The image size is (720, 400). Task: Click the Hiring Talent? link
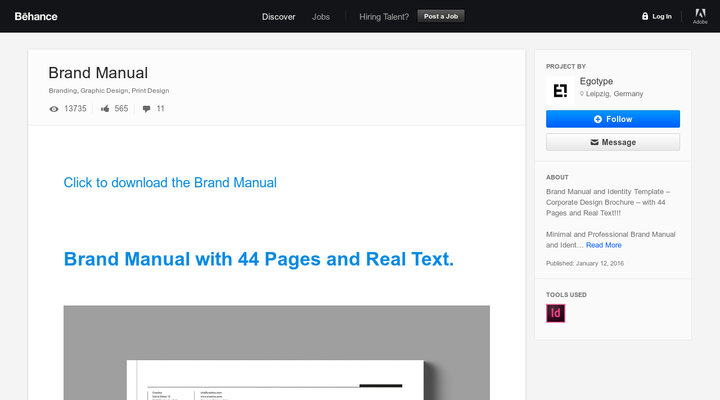384,16
